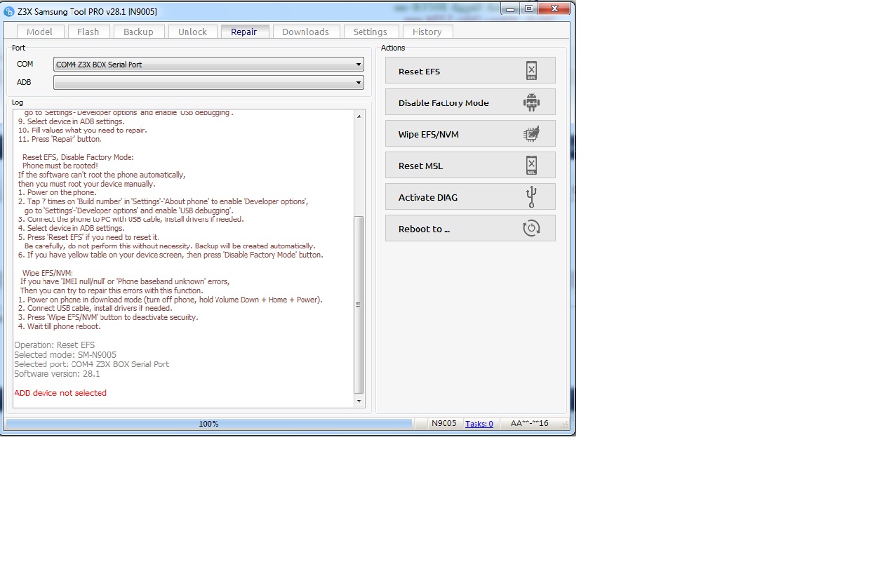Click 'Operation: Reset EFS' log line
The width and height of the screenshot is (894, 588).
click(x=54, y=345)
